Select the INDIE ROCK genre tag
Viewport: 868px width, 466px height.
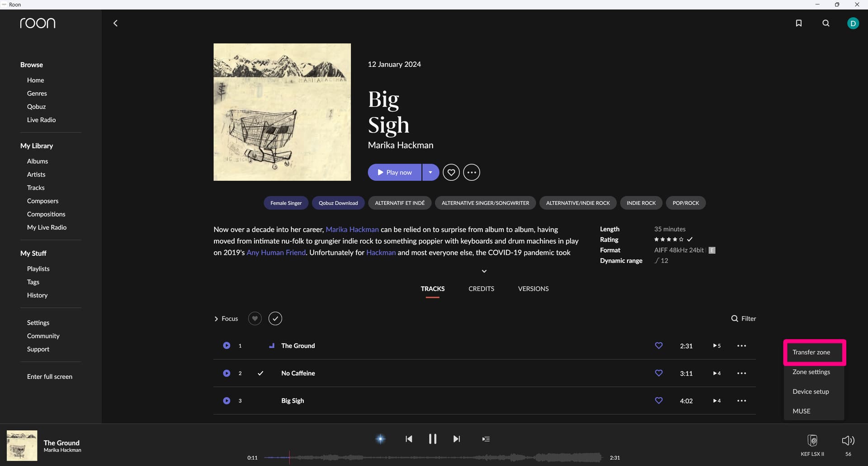pos(641,203)
